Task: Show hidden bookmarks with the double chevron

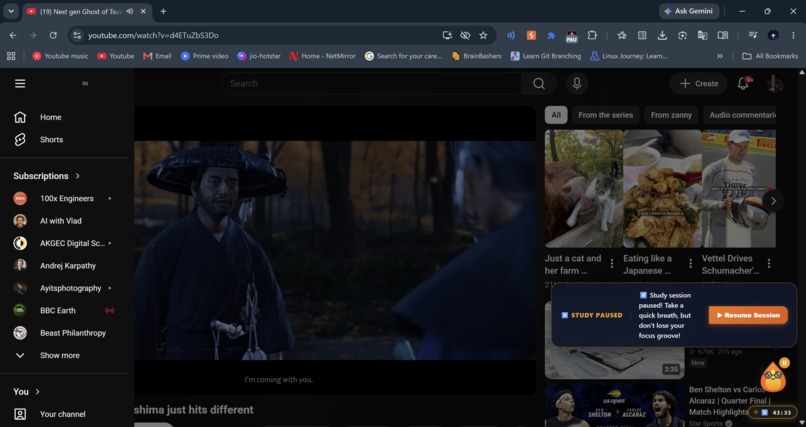Action: (720, 56)
